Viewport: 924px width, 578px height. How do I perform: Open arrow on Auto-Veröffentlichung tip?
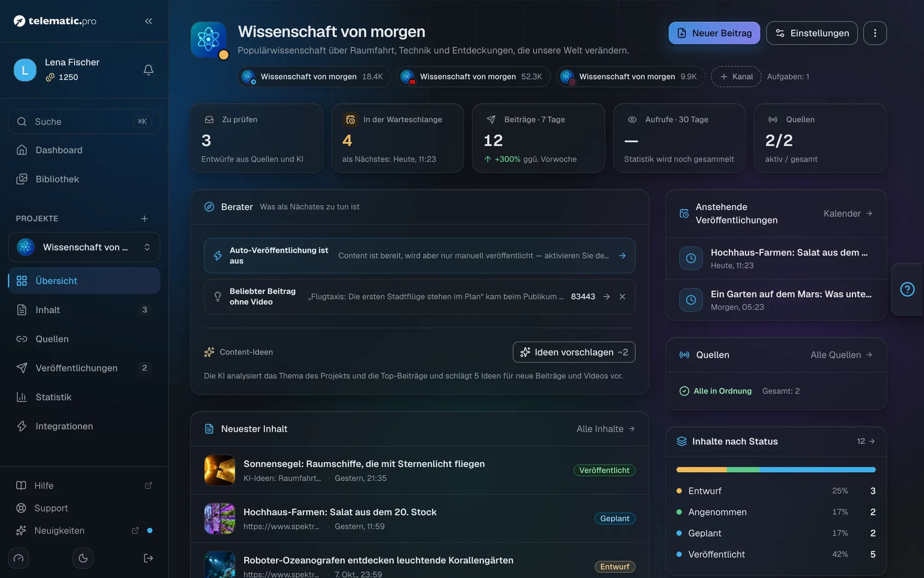pos(622,256)
